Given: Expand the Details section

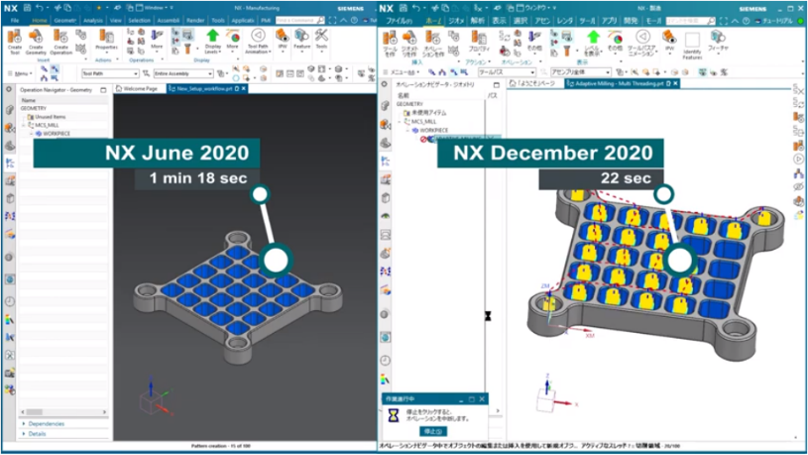Looking at the screenshot, I should coord(35,434).
